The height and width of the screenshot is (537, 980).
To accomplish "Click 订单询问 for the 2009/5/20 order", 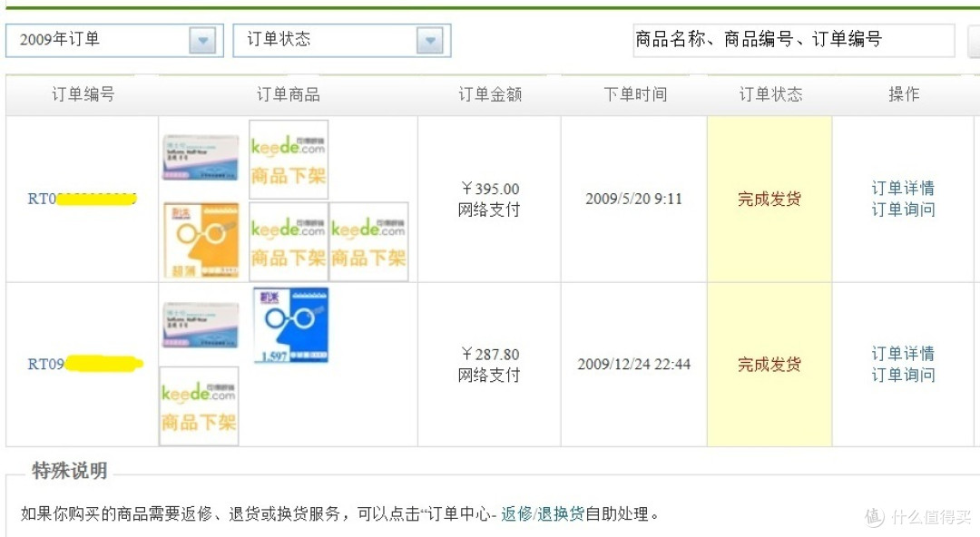I will click(903, 210).
